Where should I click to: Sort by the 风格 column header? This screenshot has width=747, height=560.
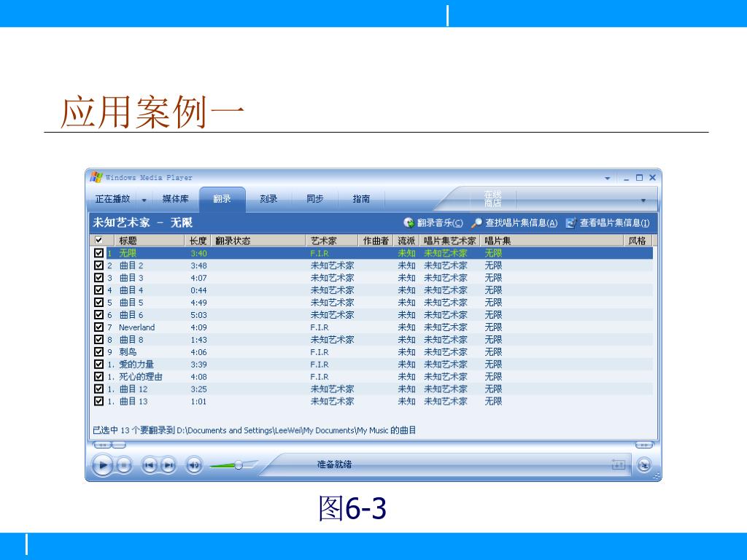(x=637, y=241)
